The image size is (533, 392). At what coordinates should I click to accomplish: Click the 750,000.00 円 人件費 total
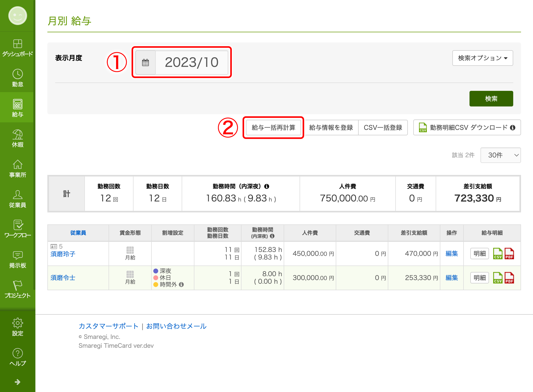coord(347,198)
